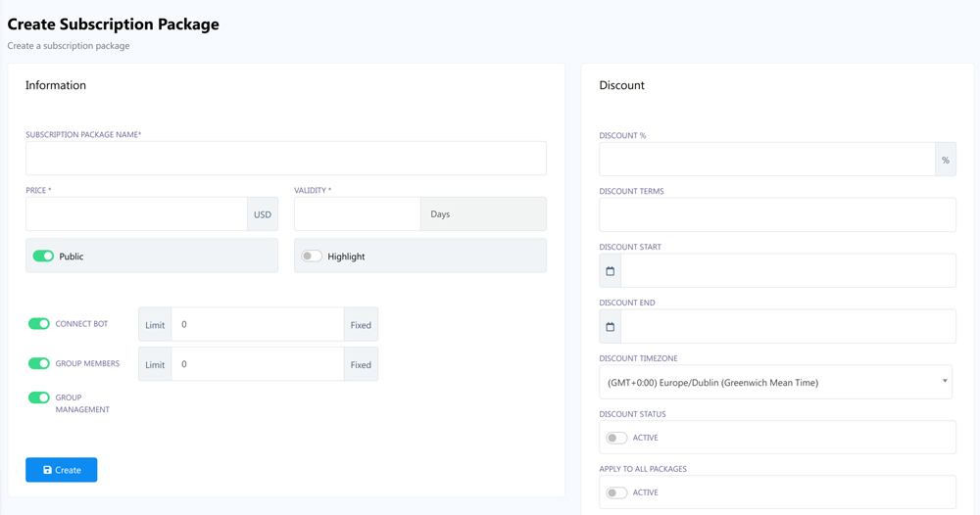Focus the Subscription Package Name field

tap(285, 159)
